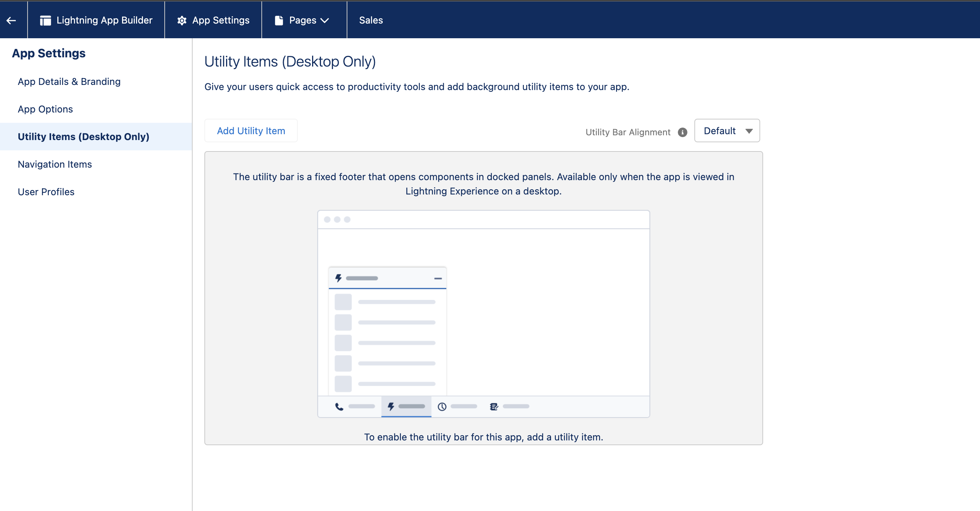Click the 'To enable the utility bar' message
Screen dimensions: 980x511
483,437
